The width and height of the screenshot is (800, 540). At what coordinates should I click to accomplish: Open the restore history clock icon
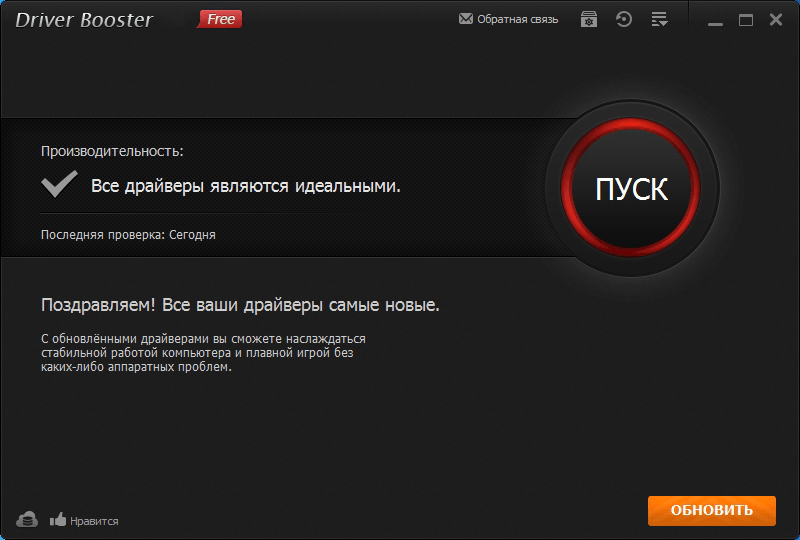coord(623,19)
